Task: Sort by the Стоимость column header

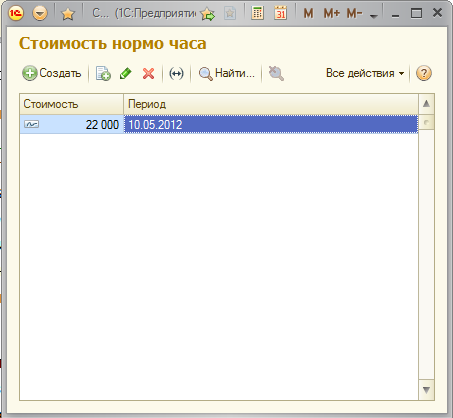Action: point(71,104)
